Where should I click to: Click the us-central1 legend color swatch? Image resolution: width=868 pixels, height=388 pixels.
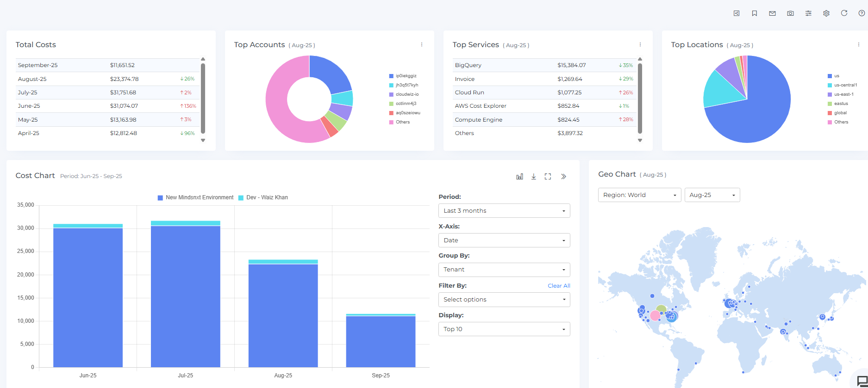pos(830,85)
